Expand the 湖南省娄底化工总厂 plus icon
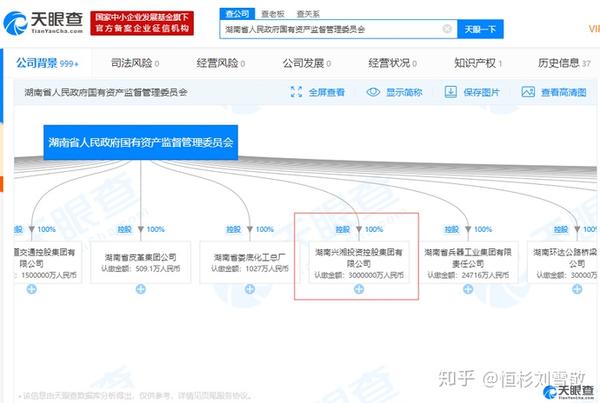The height and width of the screenshot is (403, 600). tap(250, 289)
